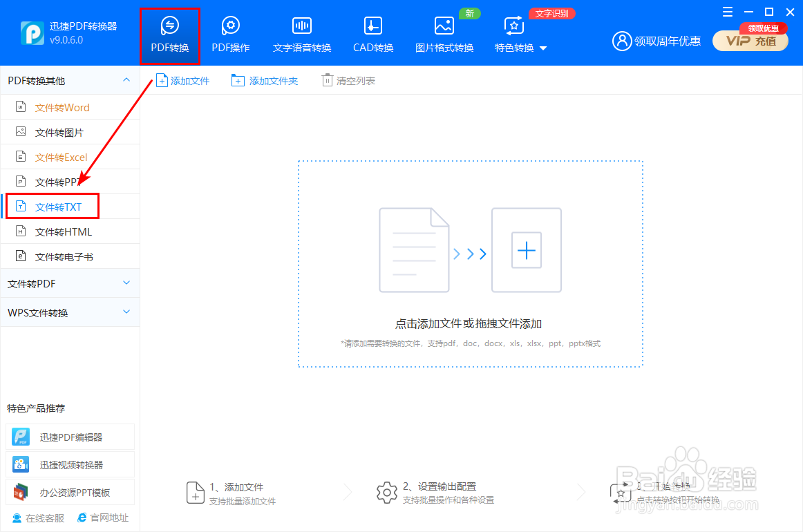The image size is (803, 532).
Task: Select 文件转电子书 in the sidebar
Action: pyautogui.click(x=70, y=256)
